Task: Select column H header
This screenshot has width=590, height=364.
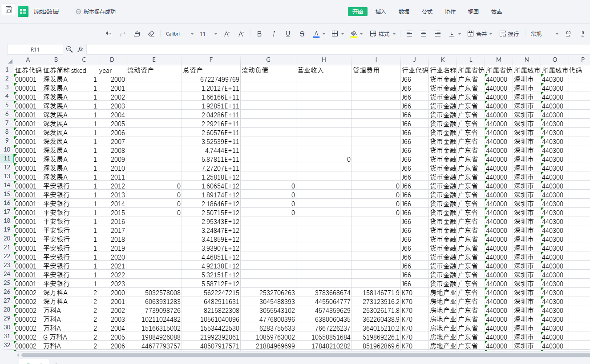Action: tap(324, 60)
